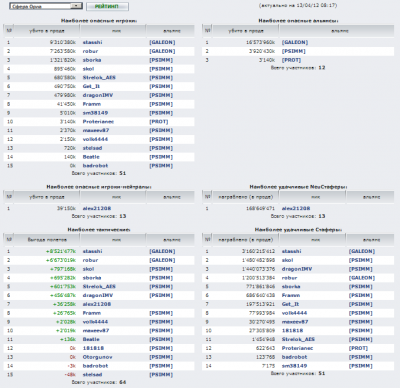Image resolution: width=400 pixels, height=388 pixels.
Task: Open badrobot in most dangerous players table
Action: point(95,166)
